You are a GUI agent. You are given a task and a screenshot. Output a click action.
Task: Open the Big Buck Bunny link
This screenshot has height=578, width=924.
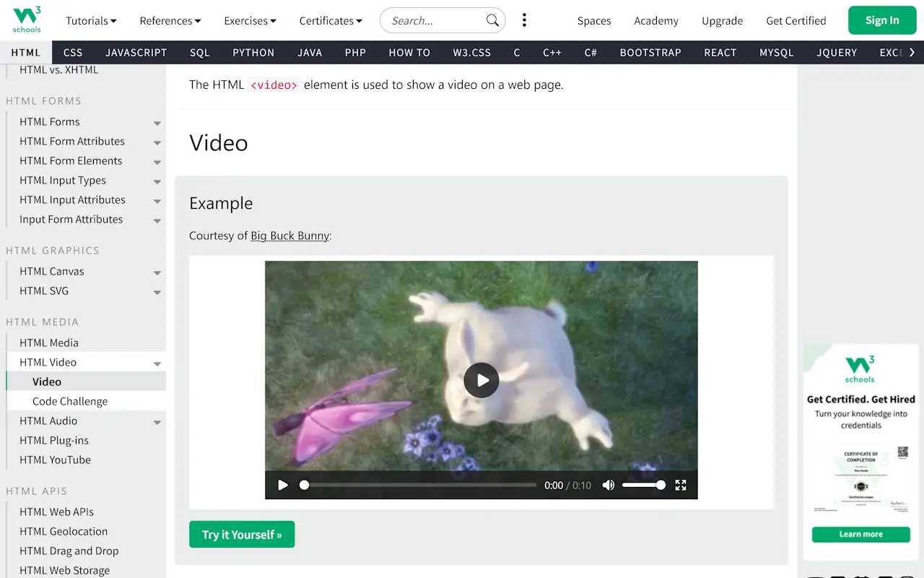(289, 236)
